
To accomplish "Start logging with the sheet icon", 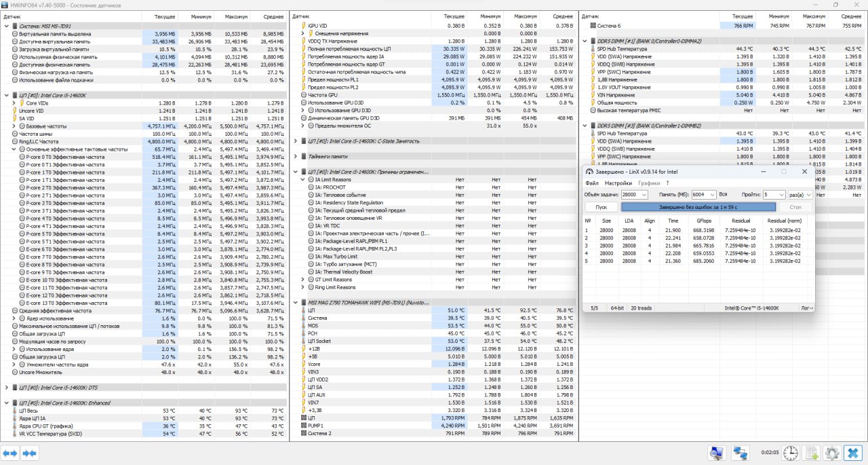I will pos(811,453).
